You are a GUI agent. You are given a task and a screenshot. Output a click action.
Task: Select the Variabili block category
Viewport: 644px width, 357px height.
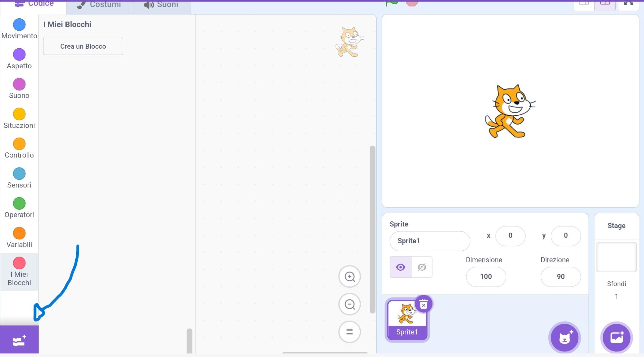19,238
